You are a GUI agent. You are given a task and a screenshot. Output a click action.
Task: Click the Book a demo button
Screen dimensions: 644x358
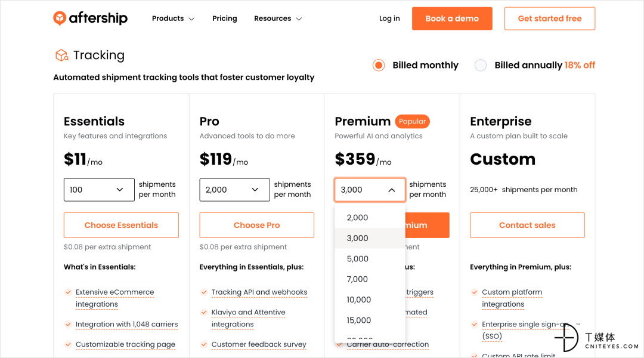click(x=452, y=18)
